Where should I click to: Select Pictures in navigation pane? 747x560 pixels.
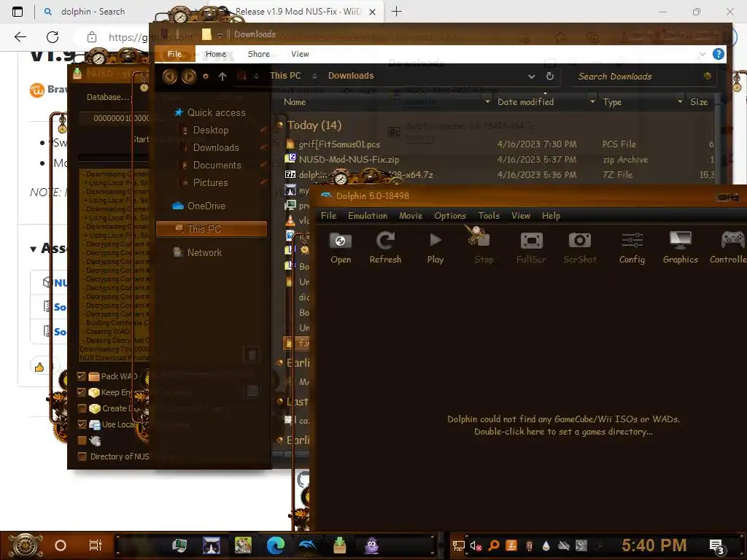pos(205,183)
